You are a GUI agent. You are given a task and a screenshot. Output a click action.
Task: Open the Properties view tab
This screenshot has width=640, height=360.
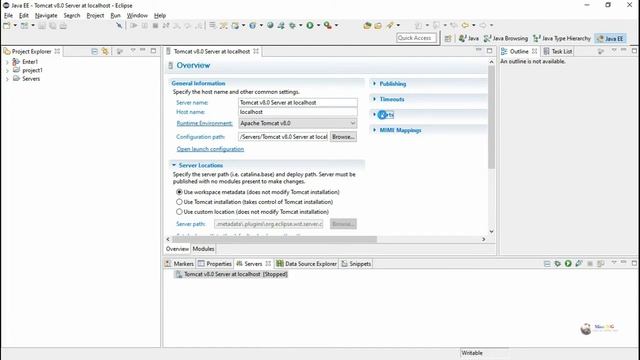click(x=215, y=264)
